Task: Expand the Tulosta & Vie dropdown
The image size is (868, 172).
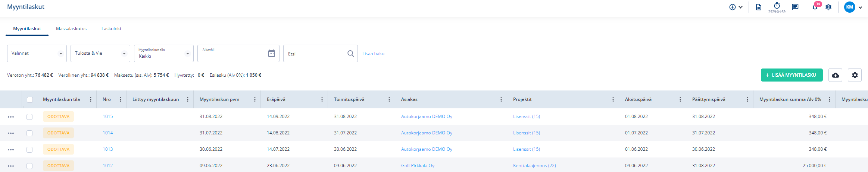Action: [x=100, y=53]
